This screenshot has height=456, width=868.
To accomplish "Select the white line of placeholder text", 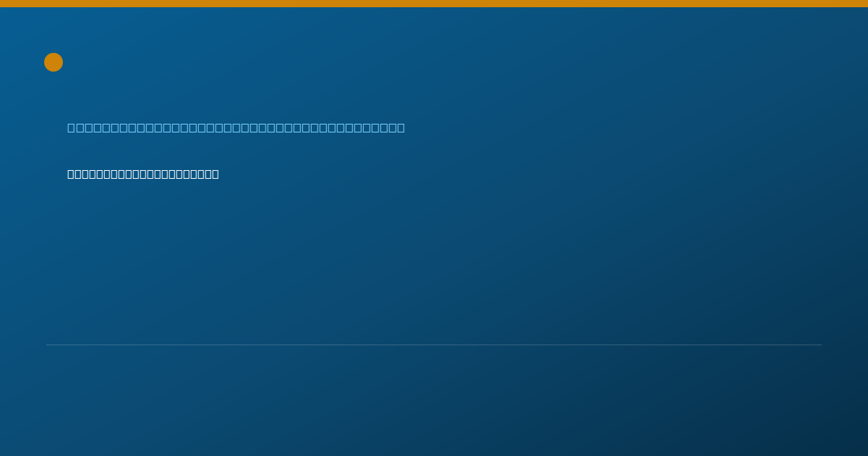I will pyautogui.click(x=143, y=174).
